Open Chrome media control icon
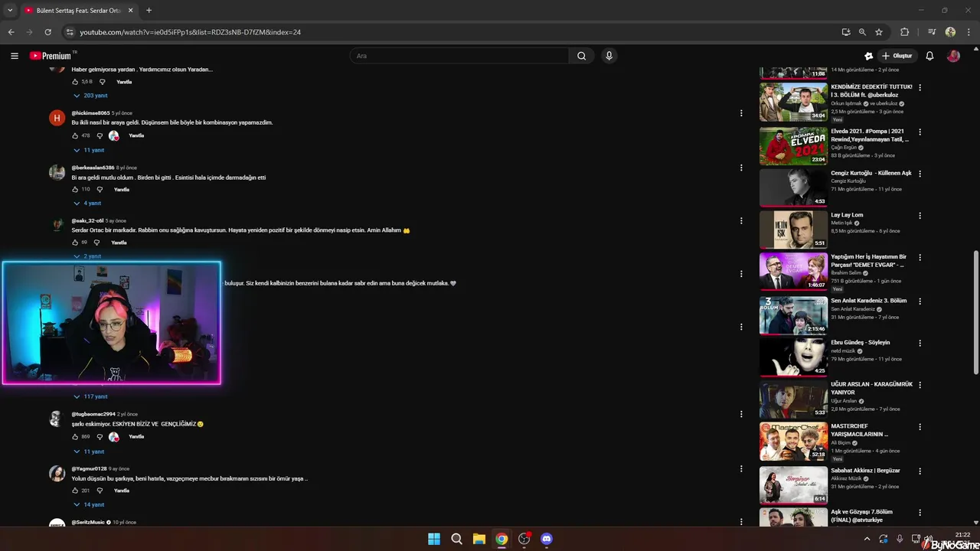Viewport: 980px width, 551px height. pyautogui.click(x=932, y=32)
